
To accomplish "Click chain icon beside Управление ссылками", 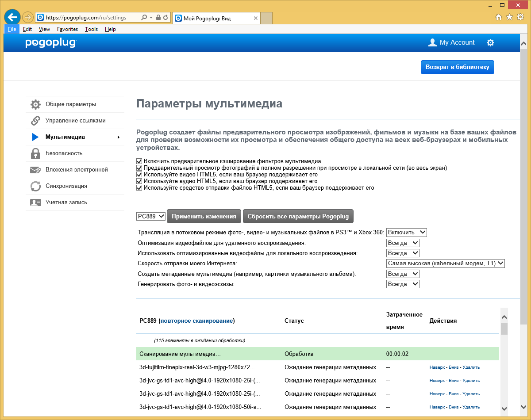I will click(35, 121).
